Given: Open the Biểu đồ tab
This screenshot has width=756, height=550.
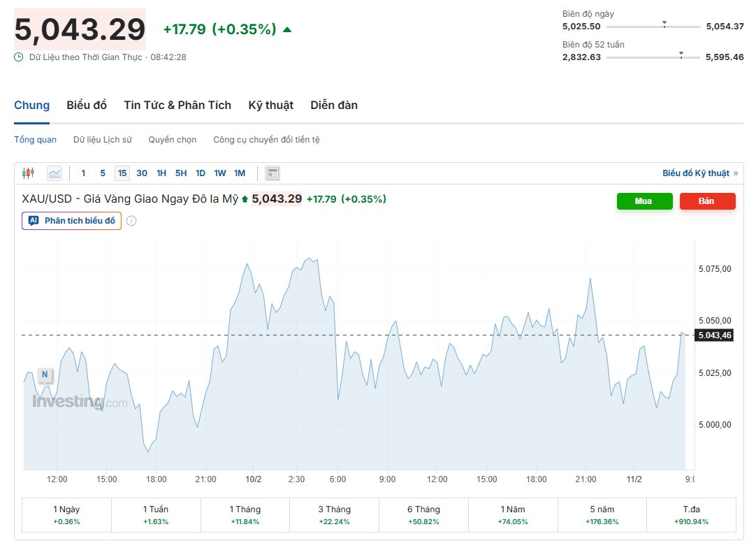Looking at the screenshot, I should [x=87, y=106].
